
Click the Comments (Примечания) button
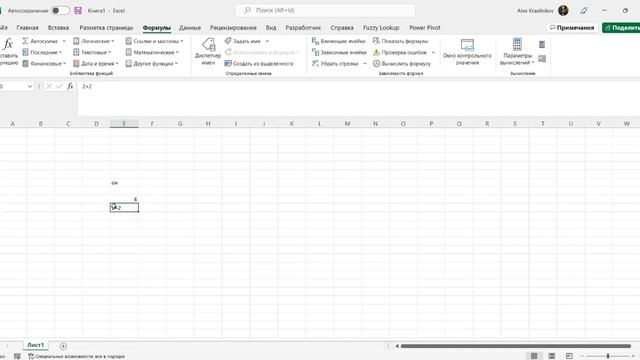[x=572, y=28]
